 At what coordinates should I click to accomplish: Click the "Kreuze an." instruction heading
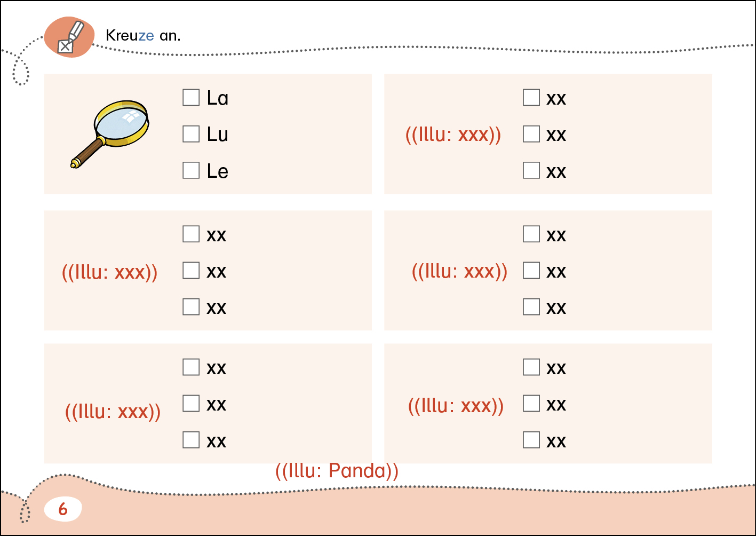(x=143, y=36)
